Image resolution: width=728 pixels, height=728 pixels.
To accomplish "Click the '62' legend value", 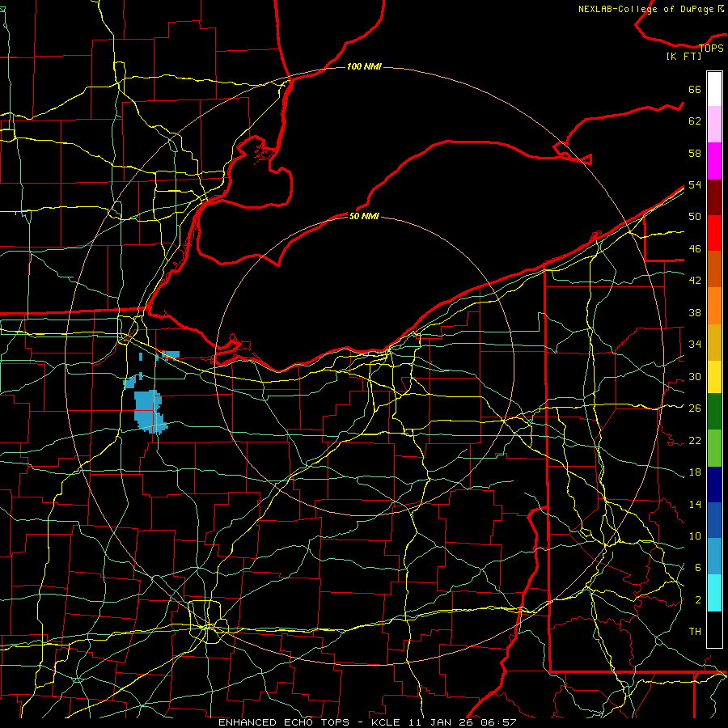I will click(x=695, y=121).
